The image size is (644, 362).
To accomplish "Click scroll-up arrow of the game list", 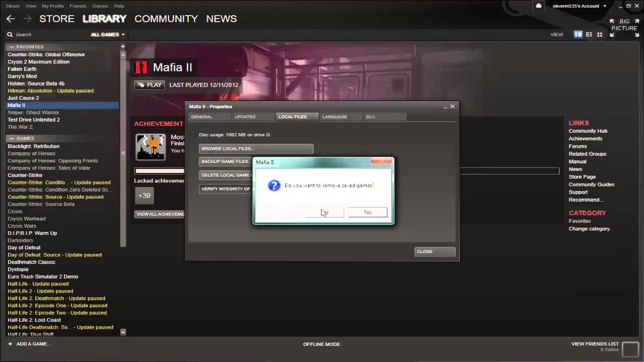I will point(123,54).
